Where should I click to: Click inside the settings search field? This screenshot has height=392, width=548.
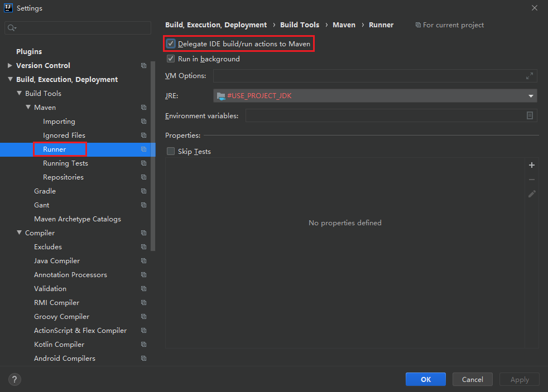click(78, 28)
